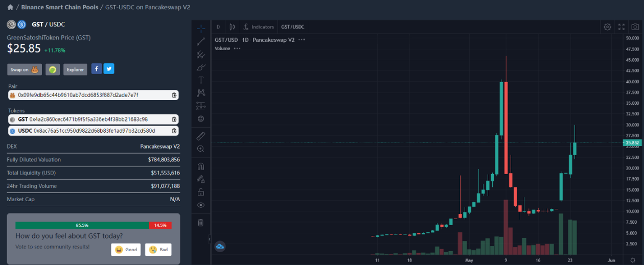
Task: Click the blue cloud logo on chart
Action: pos(220,246)
